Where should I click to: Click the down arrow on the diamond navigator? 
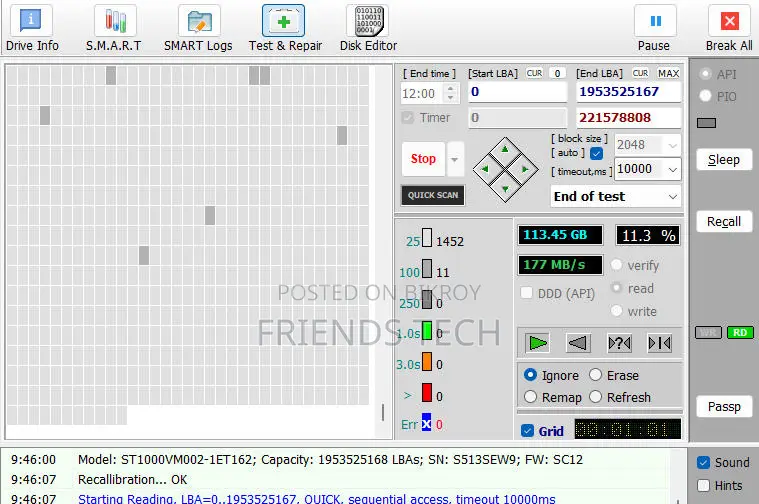click(x=505, y=189)
